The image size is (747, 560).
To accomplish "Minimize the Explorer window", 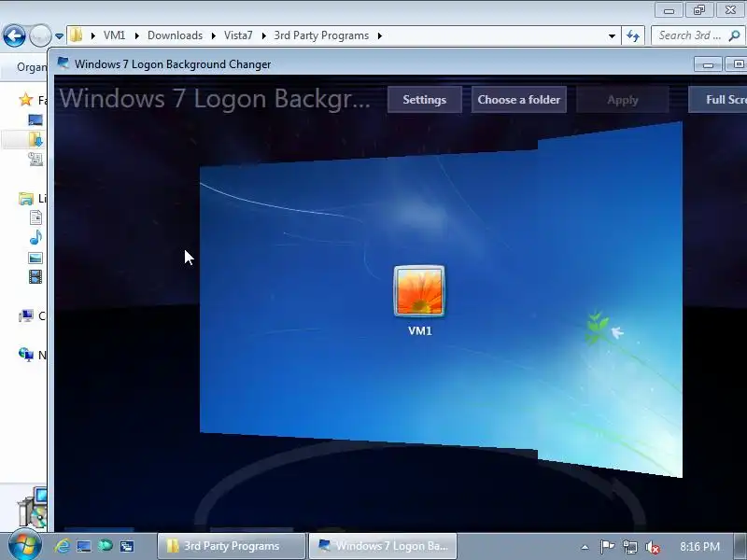I will coord(669,10).
